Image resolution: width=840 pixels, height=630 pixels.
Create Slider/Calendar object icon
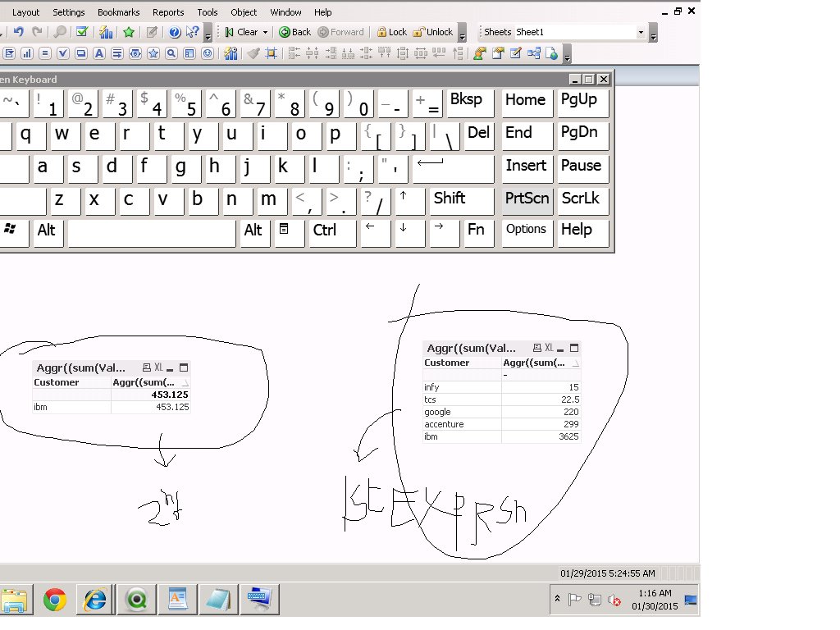135,53
